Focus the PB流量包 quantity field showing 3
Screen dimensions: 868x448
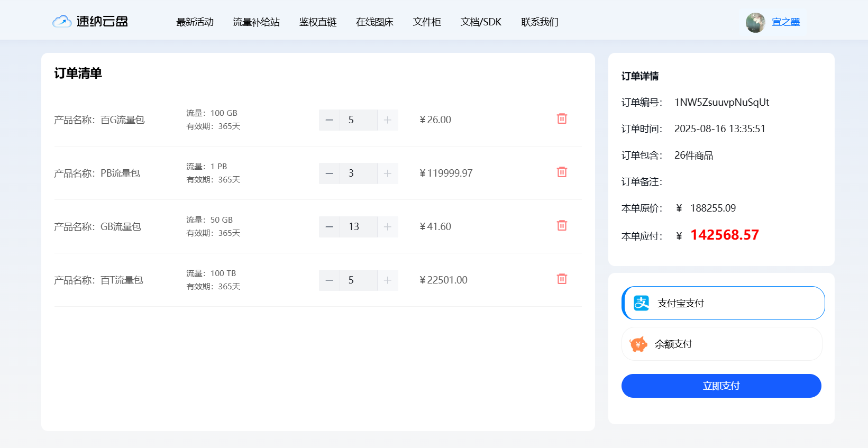359,173
